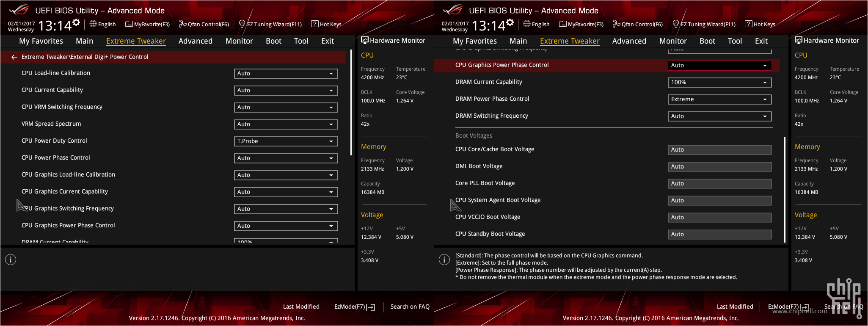Open VRM Spread Spectrum dropdown

pos(286,124)
